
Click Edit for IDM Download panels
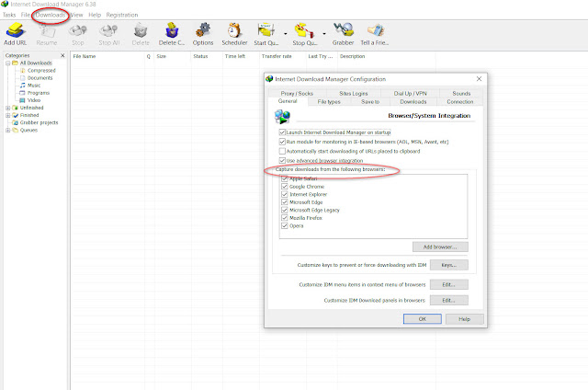point(449,300)
